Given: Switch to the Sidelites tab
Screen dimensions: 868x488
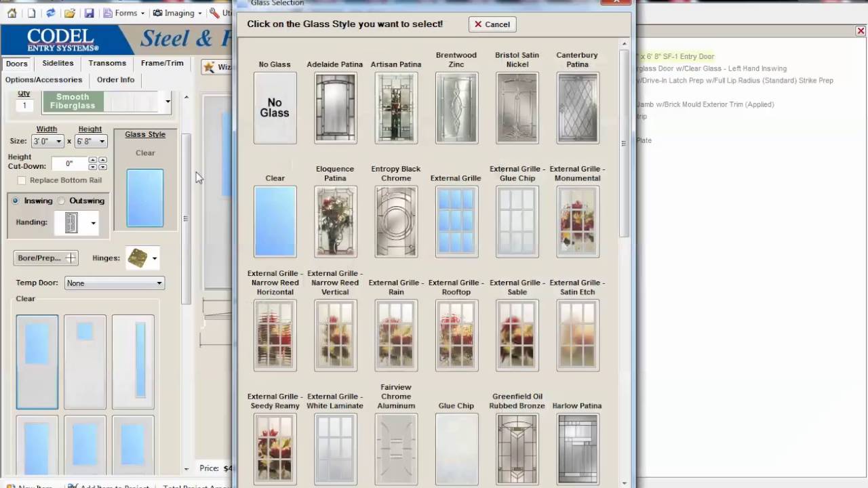Looking at the screenshot, I should (58, 63).
